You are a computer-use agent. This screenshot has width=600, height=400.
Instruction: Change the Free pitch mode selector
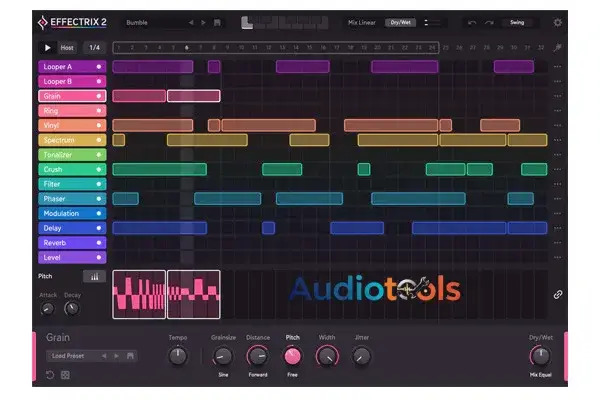tap(292, 375)
